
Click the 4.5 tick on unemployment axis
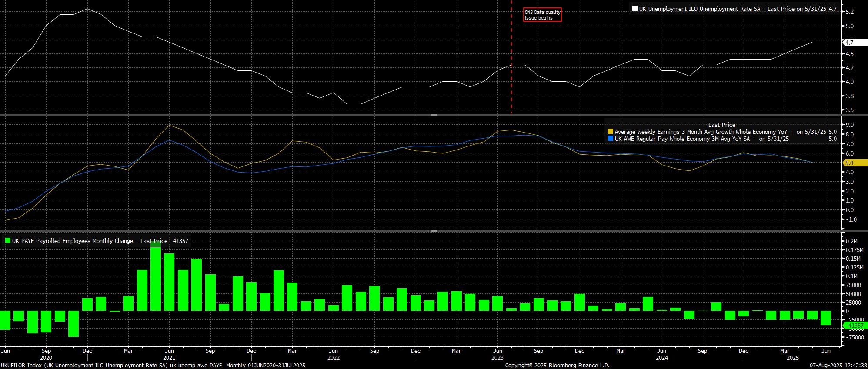pos(850,54)
